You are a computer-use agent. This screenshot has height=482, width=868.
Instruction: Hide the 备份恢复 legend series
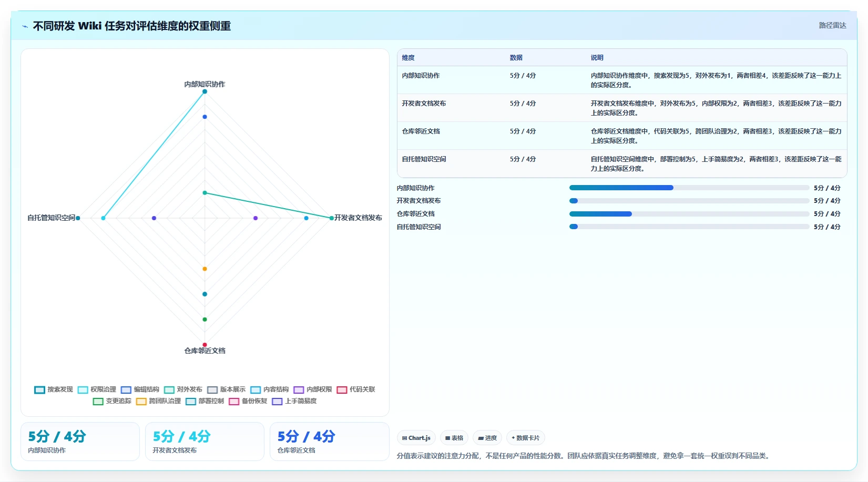248,401
